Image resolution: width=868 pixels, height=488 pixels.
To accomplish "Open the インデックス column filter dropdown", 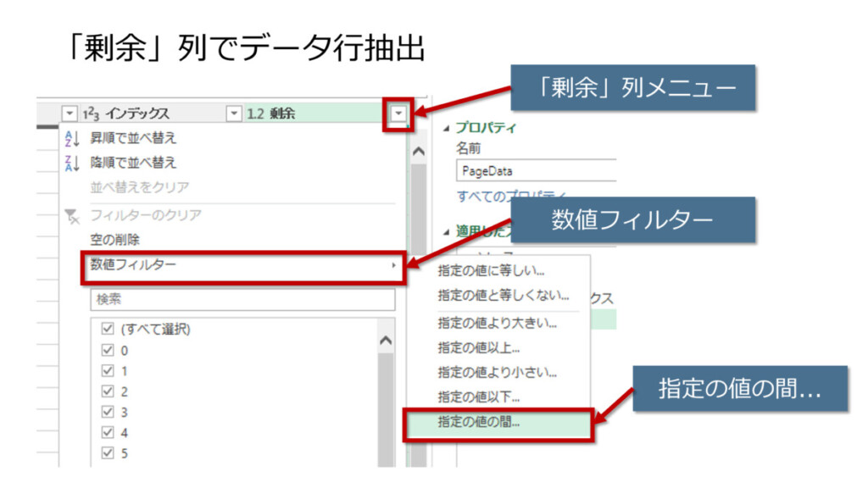I will (x=234, y=114).
